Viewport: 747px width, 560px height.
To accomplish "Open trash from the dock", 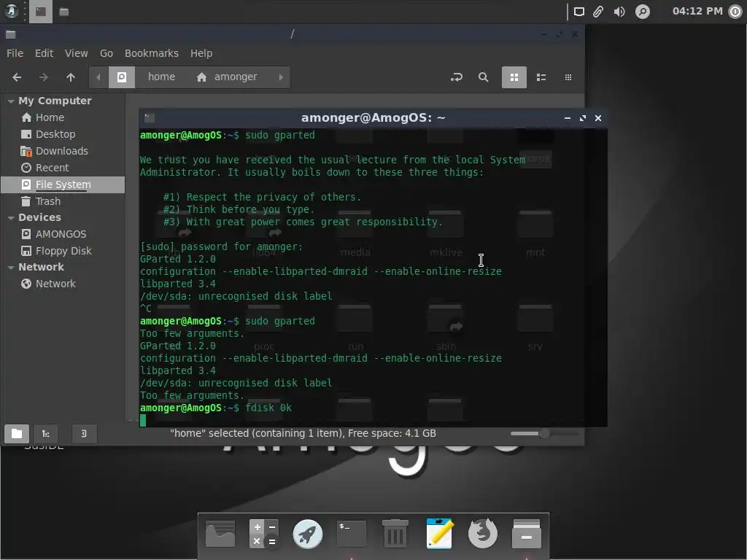I will 395,534.
